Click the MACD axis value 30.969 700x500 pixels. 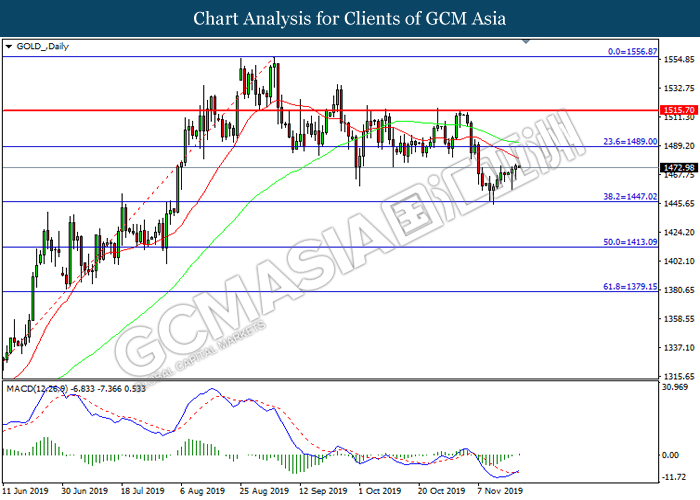pyautogui.click(x=675, y=387)
